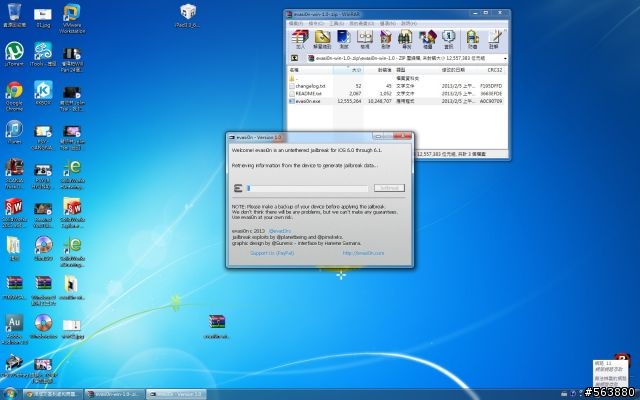Sort by the Type column header in WinRAR
640x400 pixels.
pyautogui.click(x=417, y=70)
